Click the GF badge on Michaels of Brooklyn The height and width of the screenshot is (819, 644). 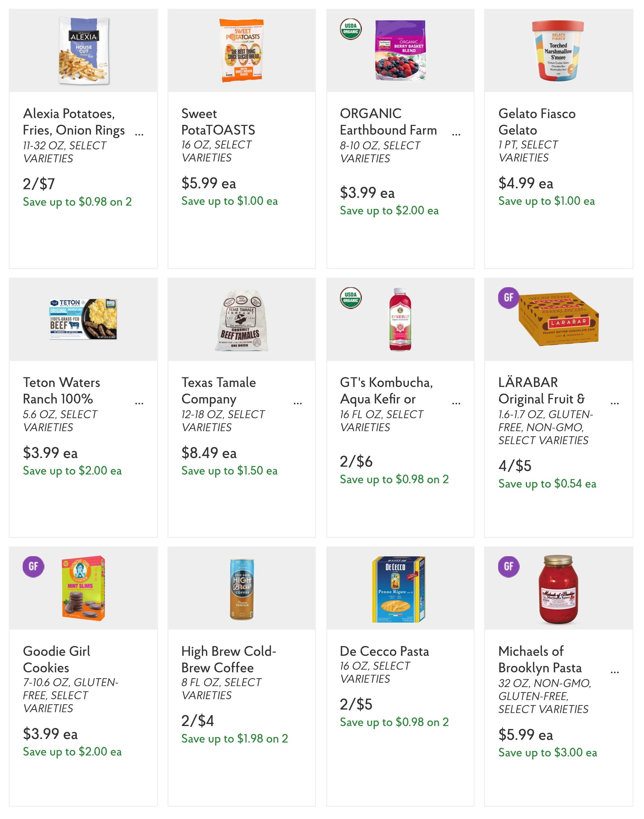pos(509,566)
